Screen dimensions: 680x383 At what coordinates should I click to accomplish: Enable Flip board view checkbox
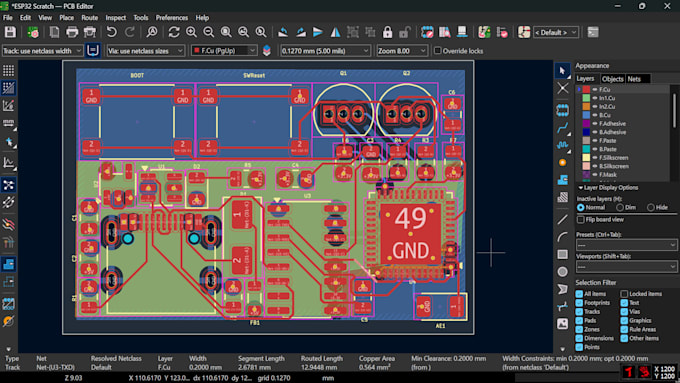coord(581,219)
